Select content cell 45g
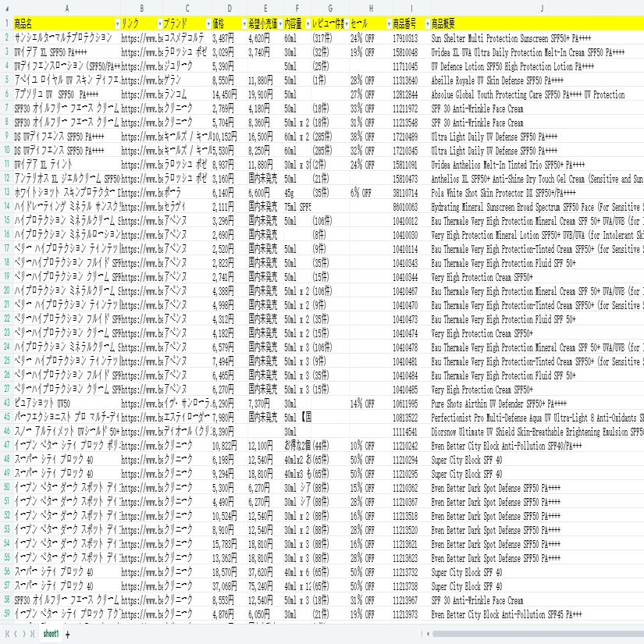Image resolution: width=644 pixels, height=644 pixels. (x=297, y=193)
